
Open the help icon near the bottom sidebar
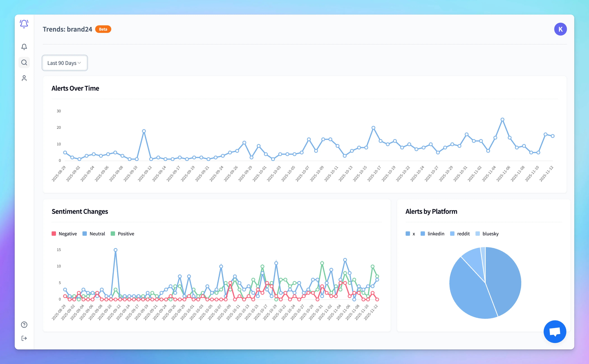[24, 325]
